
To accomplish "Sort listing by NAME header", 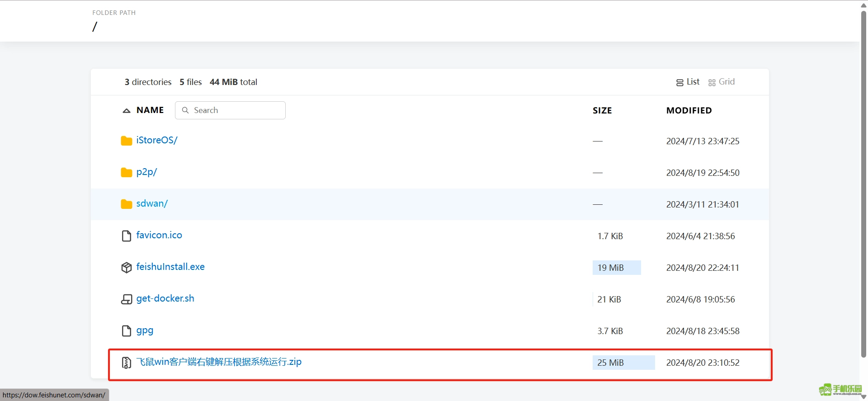I will coord(150,110).
